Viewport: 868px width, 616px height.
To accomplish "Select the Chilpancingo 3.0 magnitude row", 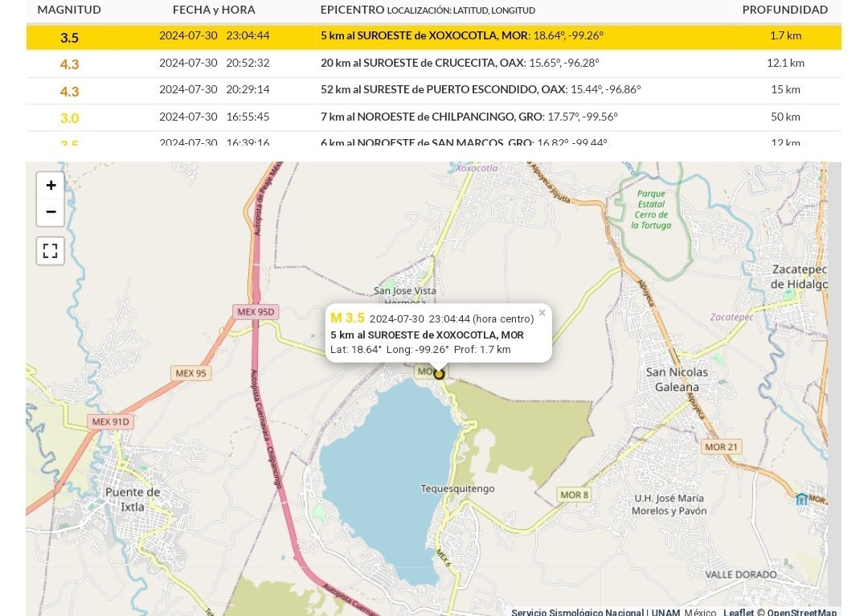I will coord(433,117).
